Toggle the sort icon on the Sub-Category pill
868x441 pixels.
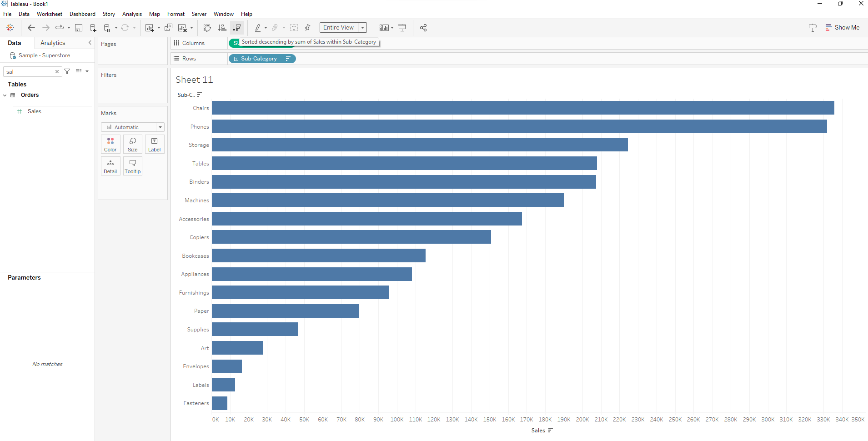pos(288,59)
